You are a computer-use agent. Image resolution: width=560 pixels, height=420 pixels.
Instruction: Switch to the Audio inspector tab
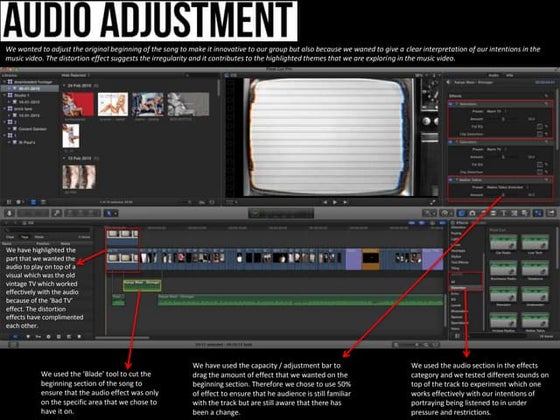pos(493,75)
